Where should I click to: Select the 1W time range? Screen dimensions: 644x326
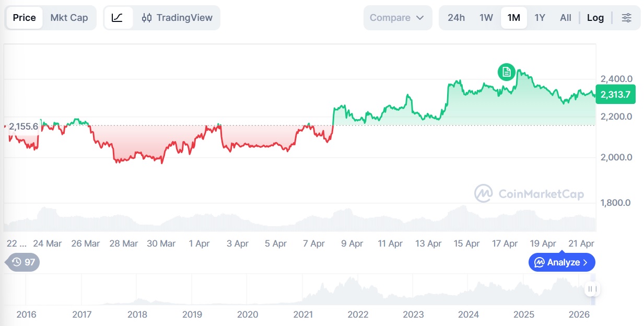pyautogui.click(x=486, y=18)
